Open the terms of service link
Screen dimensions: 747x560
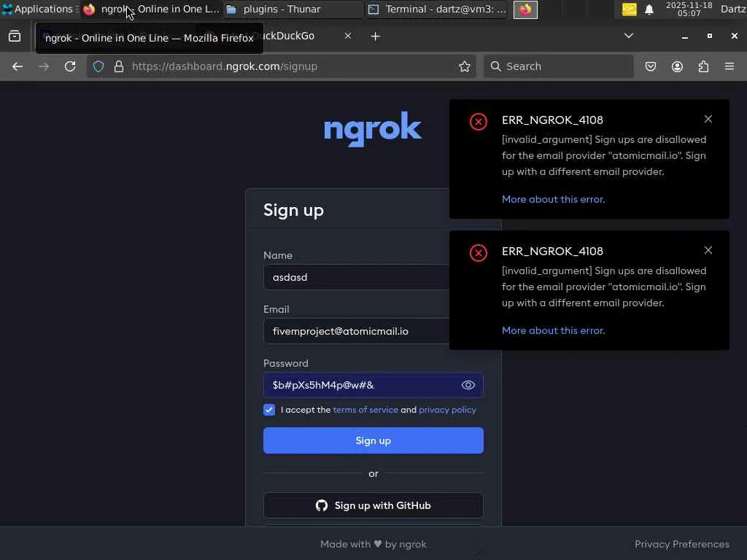tap(365, 410)
